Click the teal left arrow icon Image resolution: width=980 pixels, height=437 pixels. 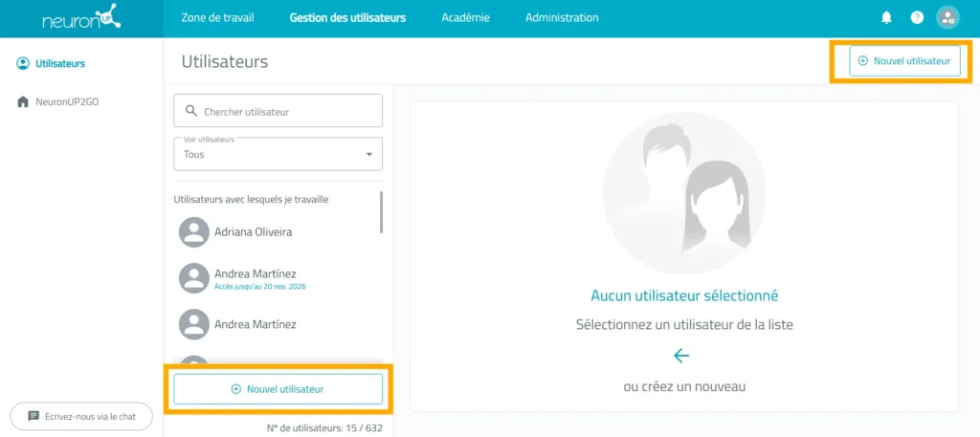[x=681, y=356]
